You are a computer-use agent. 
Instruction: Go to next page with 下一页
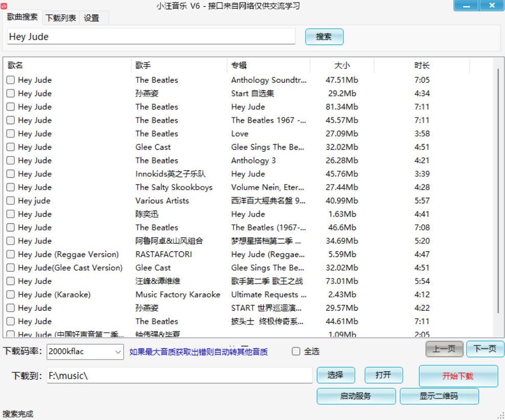485,349
